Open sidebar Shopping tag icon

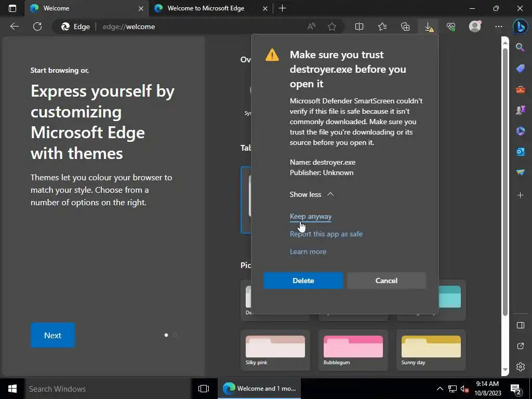[520, 68]
